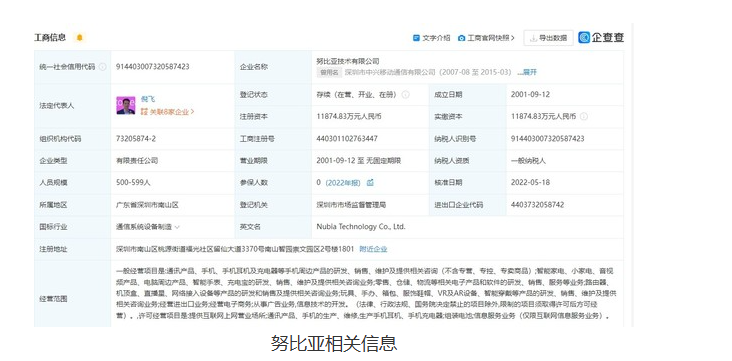Click the 法定代表人 label cell

click(72, 106)
